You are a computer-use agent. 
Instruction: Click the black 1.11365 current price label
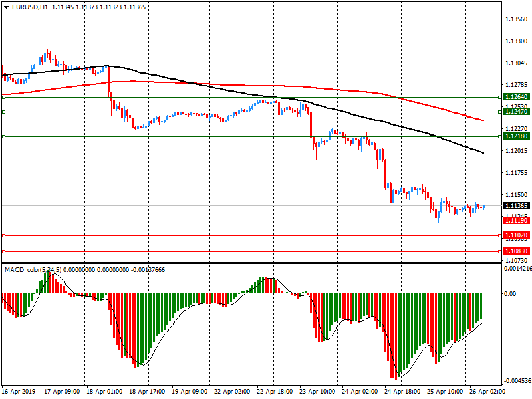pyautogui.click(x=516, y=206)
